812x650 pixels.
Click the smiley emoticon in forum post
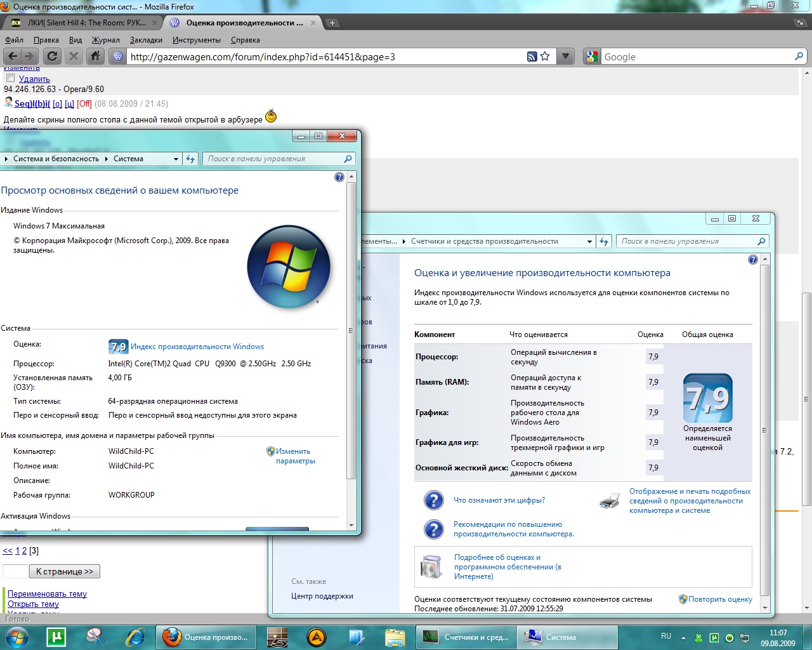tap(271, 116)
